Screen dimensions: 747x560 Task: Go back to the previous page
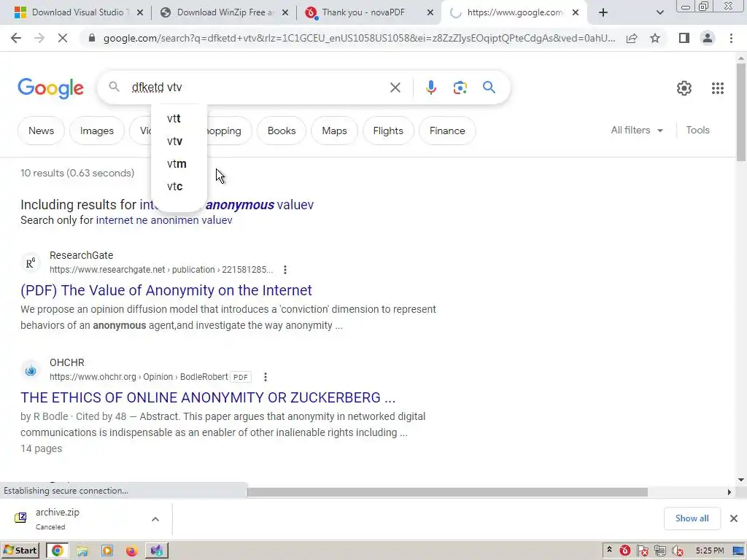click(16, 38)
